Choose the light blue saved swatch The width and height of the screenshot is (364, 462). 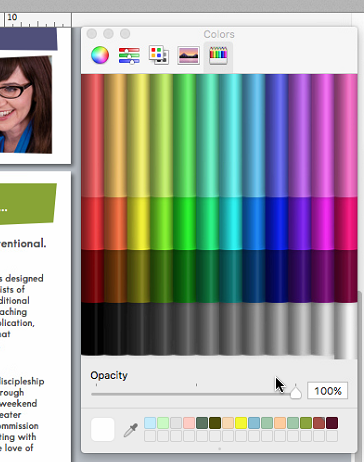tap(150, 423)
